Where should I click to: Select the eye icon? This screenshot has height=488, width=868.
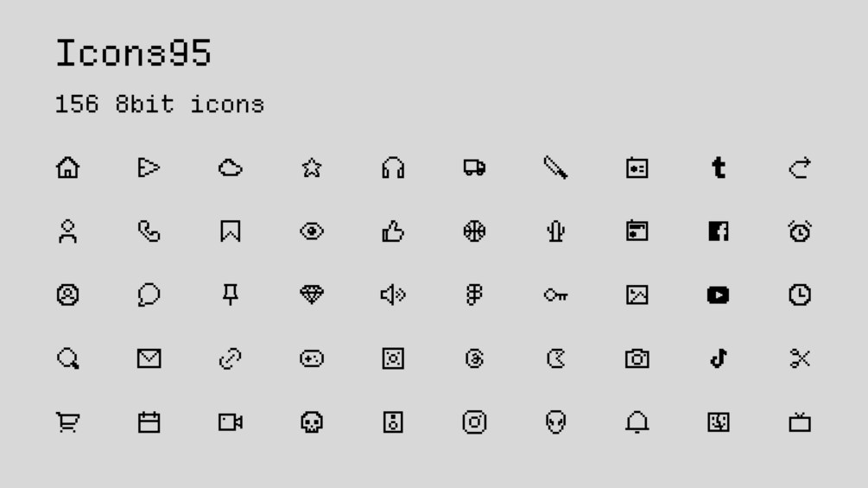pyautogui.click(x=312, y=231)
